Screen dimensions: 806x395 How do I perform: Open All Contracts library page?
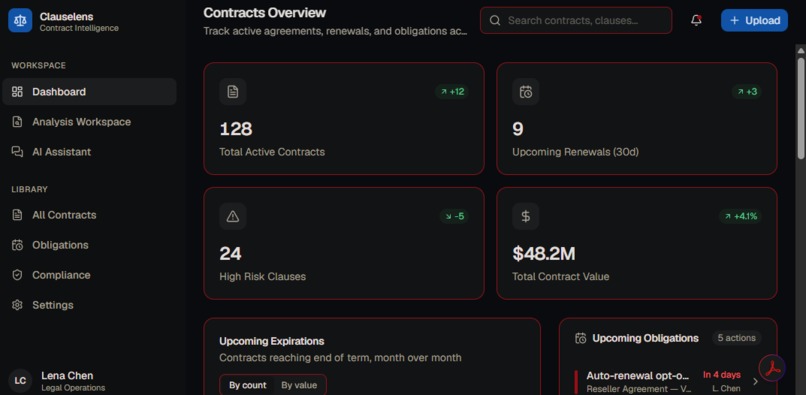coord(89,215)
